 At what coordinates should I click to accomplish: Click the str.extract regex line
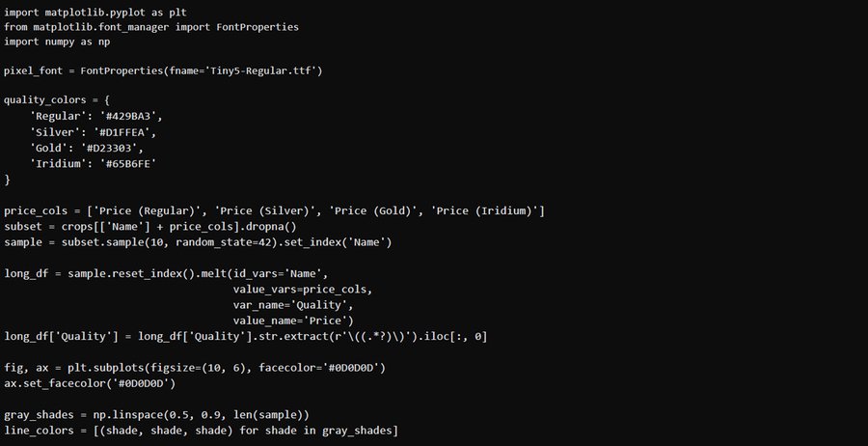point(246,335)
